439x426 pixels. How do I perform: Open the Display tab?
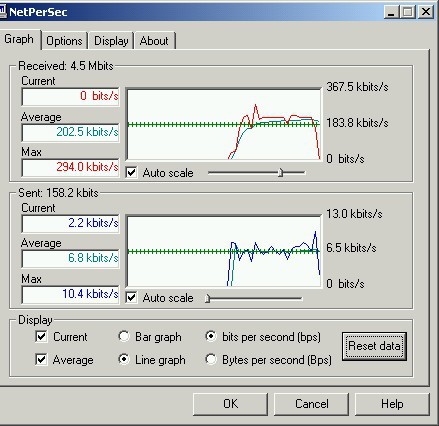(111, 41)
